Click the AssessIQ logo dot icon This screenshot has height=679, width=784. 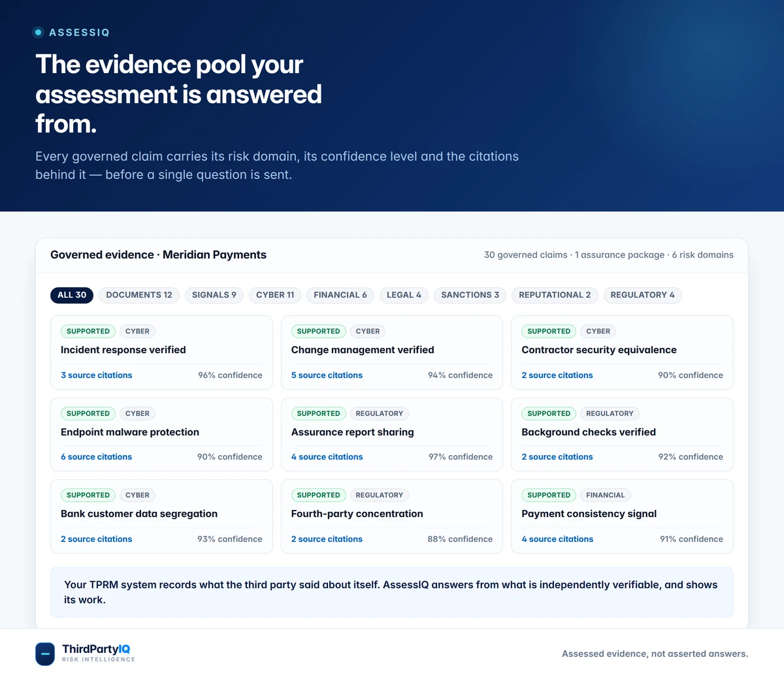tap(38, 32)
